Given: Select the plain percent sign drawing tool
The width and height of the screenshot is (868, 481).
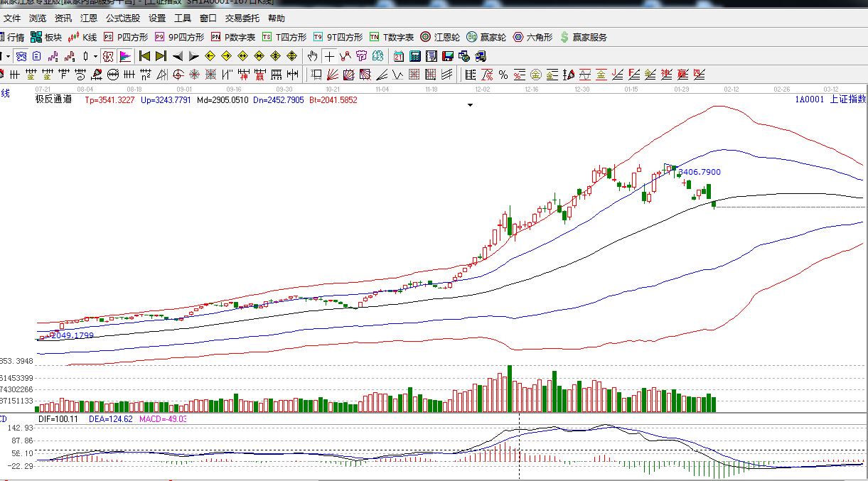Looking at the screenshot, I should (x=503, y=75).
